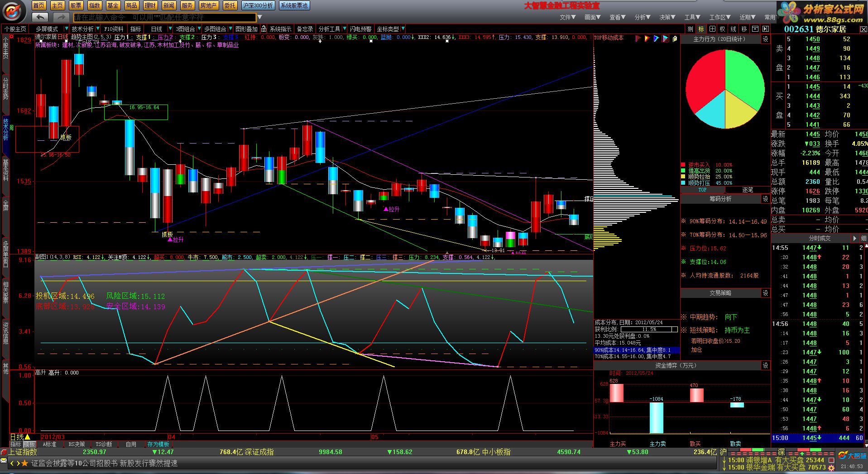Select the blue moving cost flag icon
This screenshot has width=868, height=474.
[x=656, y=38]
